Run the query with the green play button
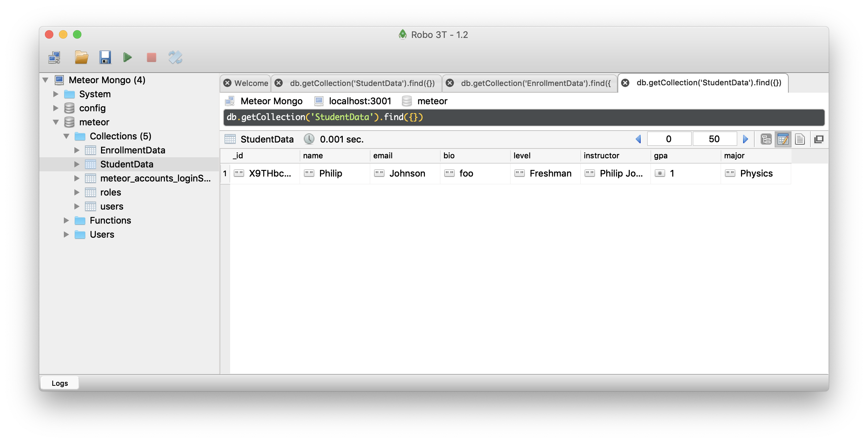 pyautogui.click(x=128, y=57)
